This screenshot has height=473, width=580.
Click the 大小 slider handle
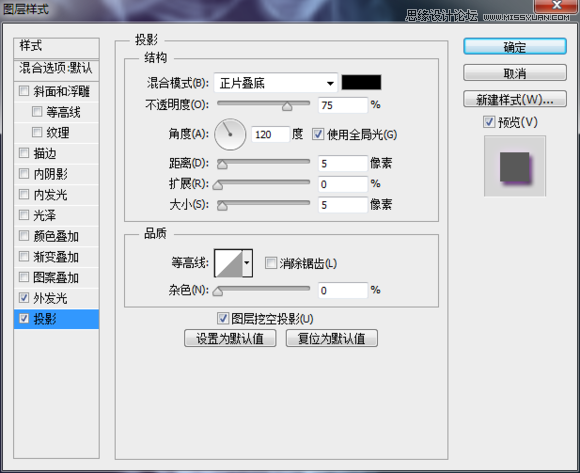(x=222, y=206)
